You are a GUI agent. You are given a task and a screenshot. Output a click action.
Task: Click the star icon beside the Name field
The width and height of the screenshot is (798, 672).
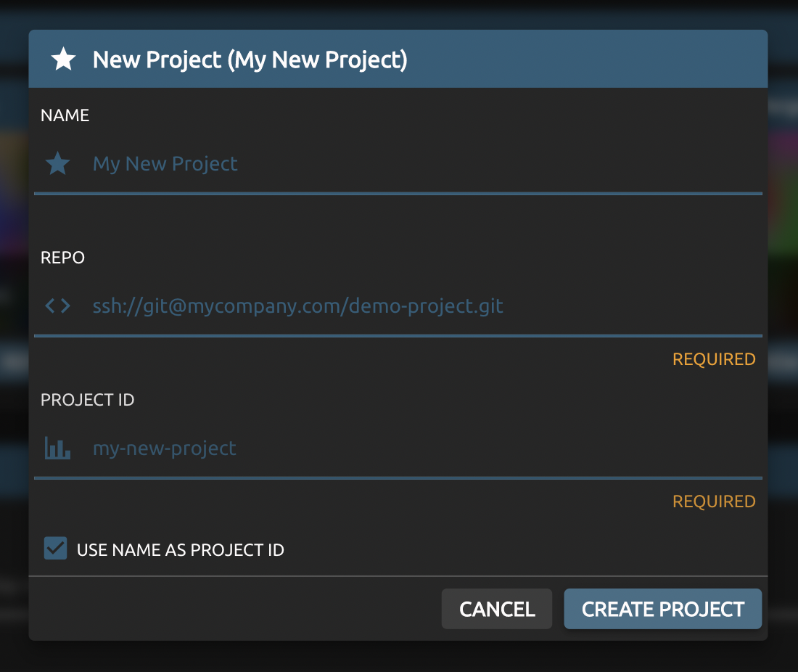[58, 164]
